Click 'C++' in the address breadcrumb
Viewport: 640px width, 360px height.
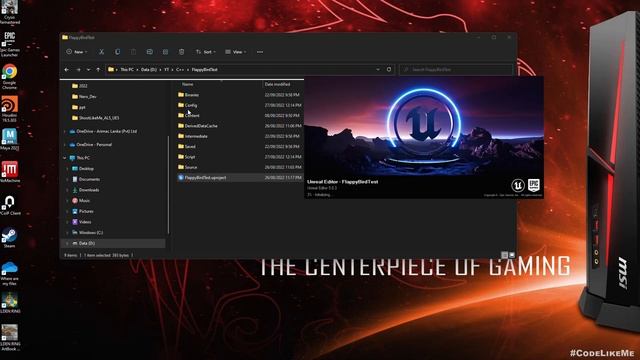point(180,70)
